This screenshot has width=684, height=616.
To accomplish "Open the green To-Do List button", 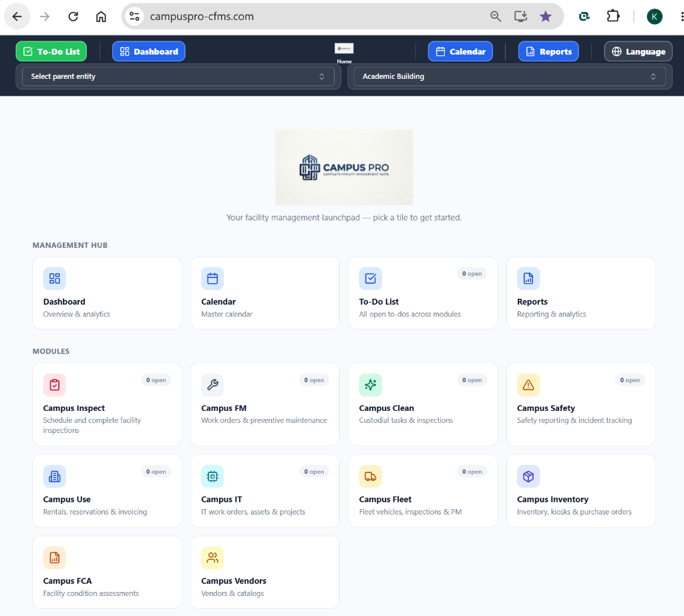I will (51, 51).
